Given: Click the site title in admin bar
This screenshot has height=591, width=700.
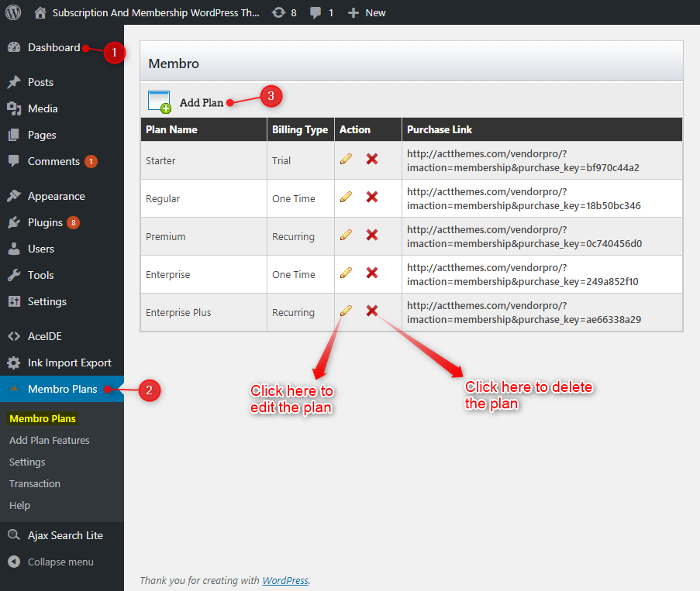Looking at the screenshot, I should click(156, 12).
